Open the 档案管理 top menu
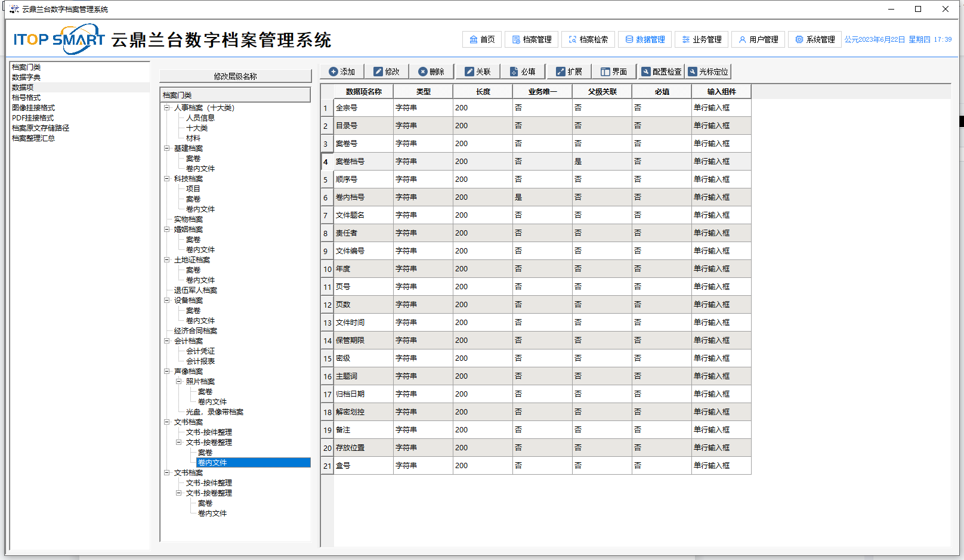Image resolution: width=964 pixels, height=560 pixels. click(532, 39)
